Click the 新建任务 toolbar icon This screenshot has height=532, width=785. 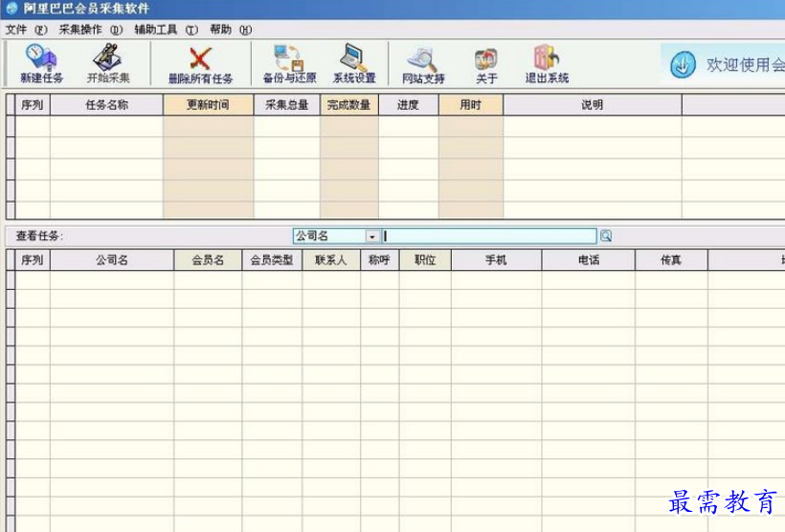[41, 63]
